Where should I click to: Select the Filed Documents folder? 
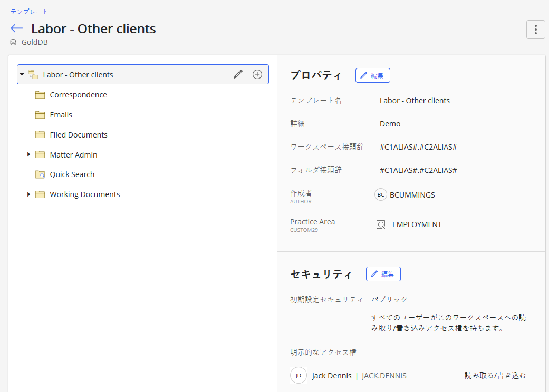[79, 135]
